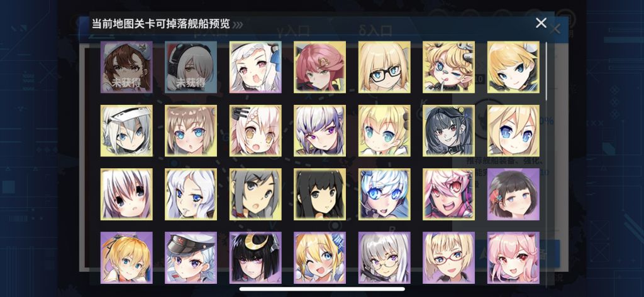Tap the pink-haired ship with hair clip
Screen dimensions: 644x297
319,67
